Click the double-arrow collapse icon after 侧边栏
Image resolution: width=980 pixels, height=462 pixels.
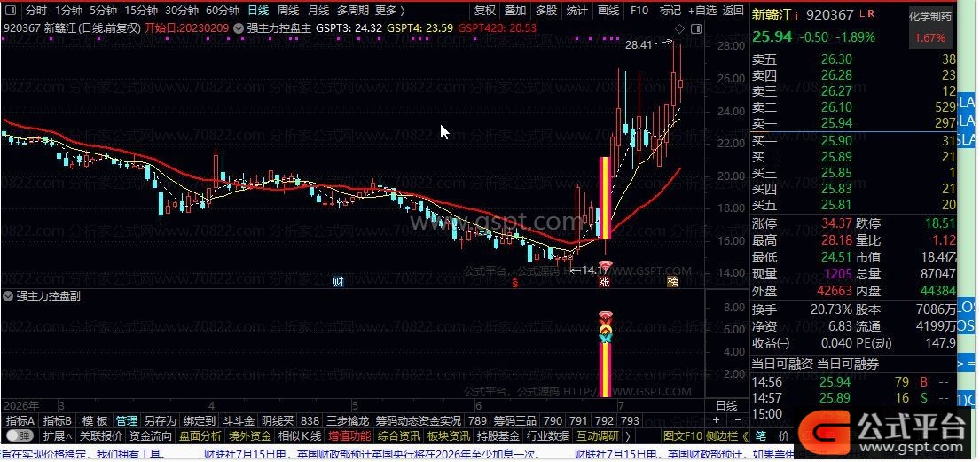745,435
